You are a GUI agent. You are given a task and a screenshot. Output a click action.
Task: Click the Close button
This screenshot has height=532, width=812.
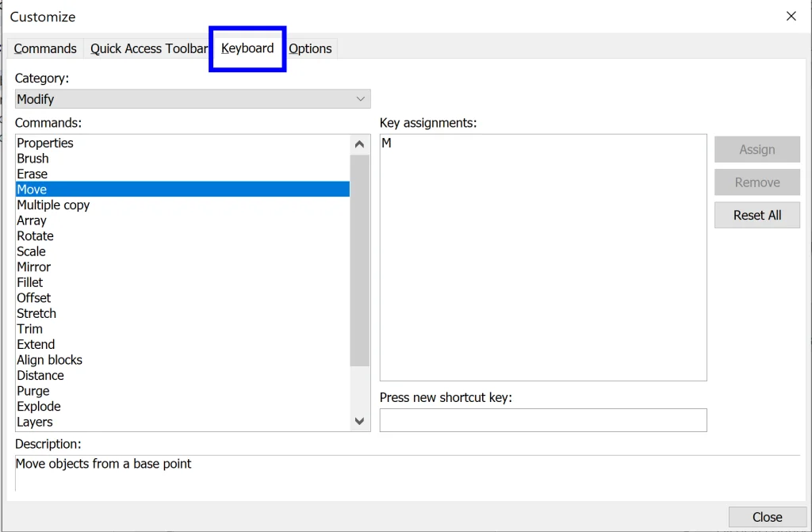(767, 517)
